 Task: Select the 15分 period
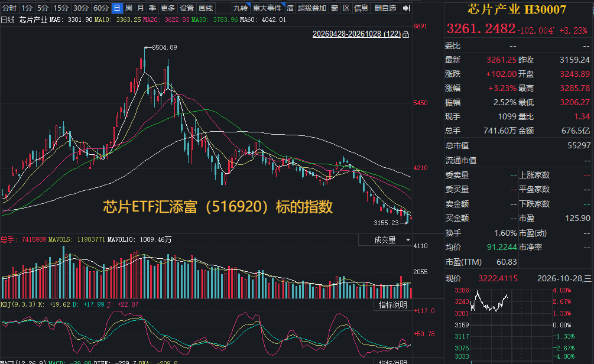click(61, 8)
